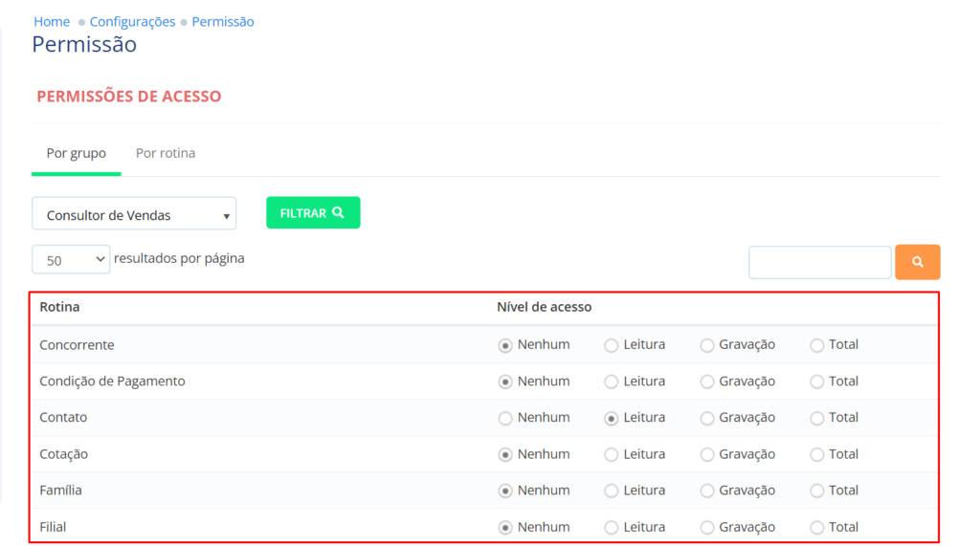Click the FILTRAR button
The image size is (980, 546).
click(313, 212)
